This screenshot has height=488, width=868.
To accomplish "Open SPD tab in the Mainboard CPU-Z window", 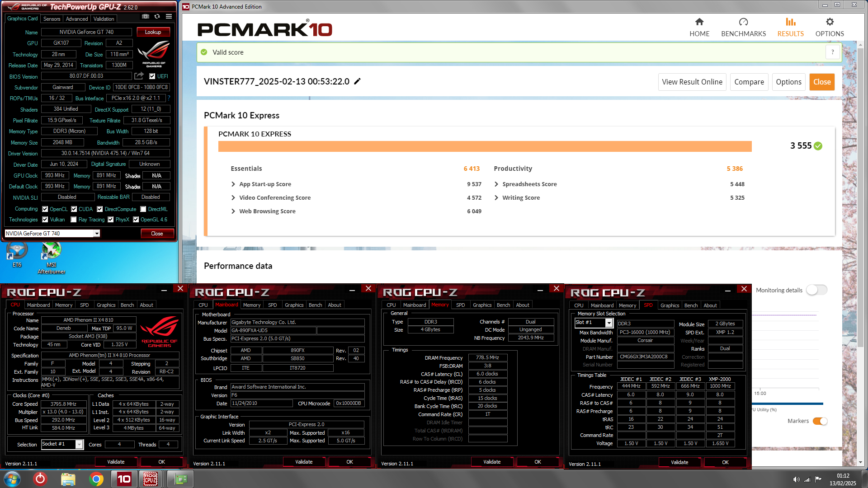I will (272, 305).
